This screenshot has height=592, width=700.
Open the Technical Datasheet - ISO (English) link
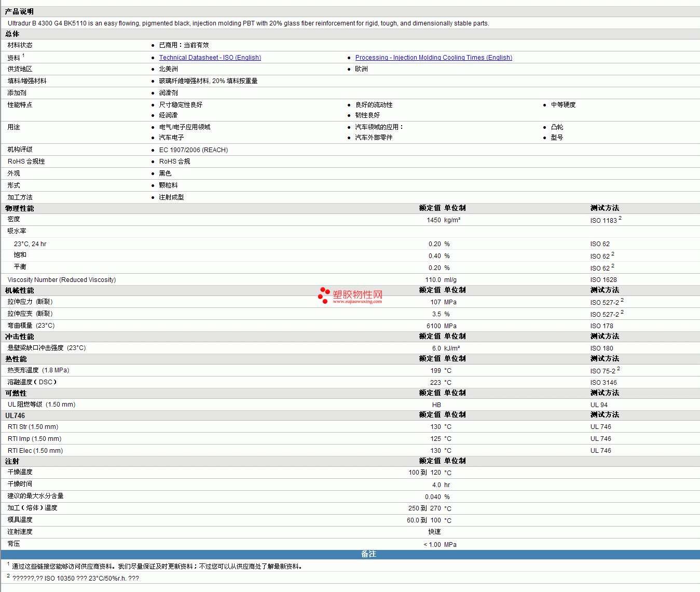pos(210,58)
